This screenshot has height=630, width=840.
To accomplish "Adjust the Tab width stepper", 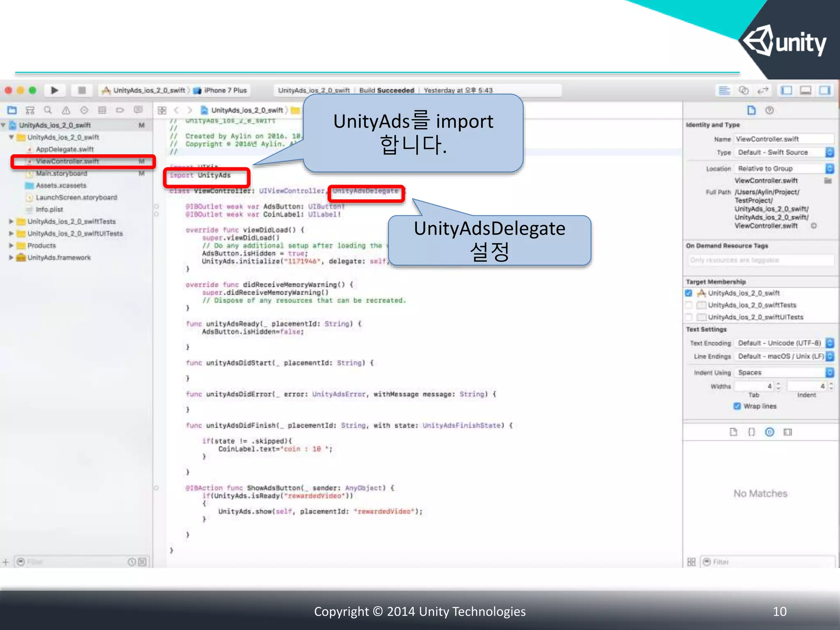I will pyautogui.click(x=778, y=386).
